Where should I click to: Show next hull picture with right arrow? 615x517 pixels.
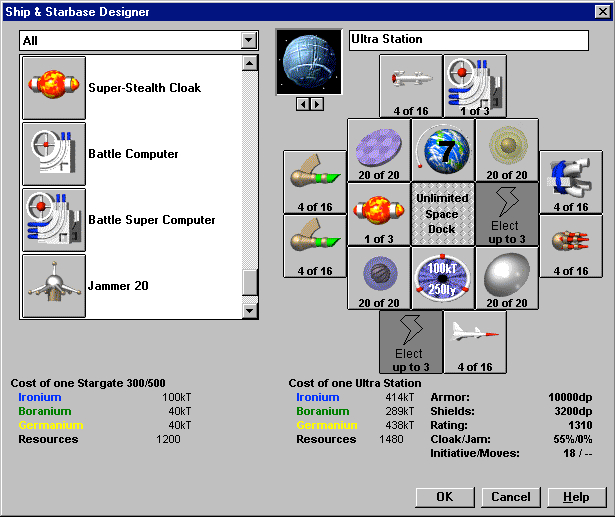(317, 103)
